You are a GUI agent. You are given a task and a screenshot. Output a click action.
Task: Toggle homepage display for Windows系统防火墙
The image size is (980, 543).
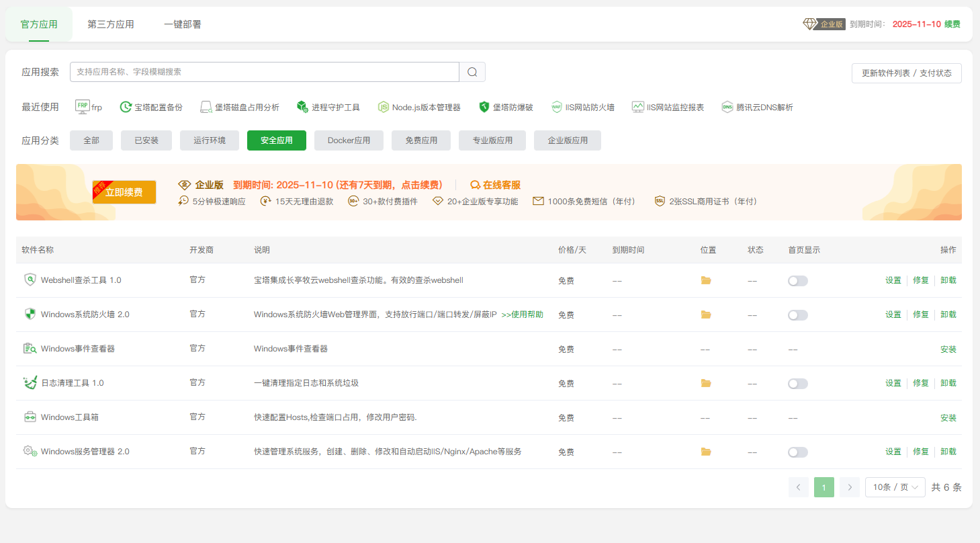[x=797, y=315]
